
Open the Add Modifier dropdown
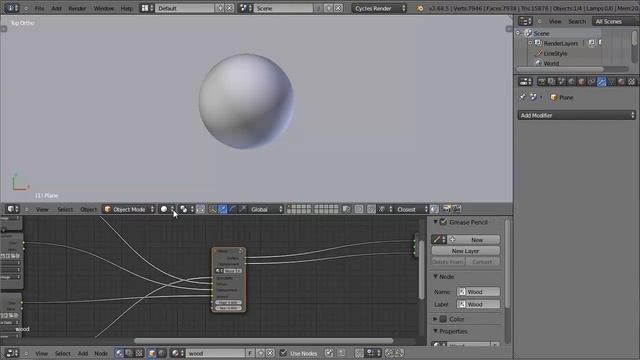[577, 116]
